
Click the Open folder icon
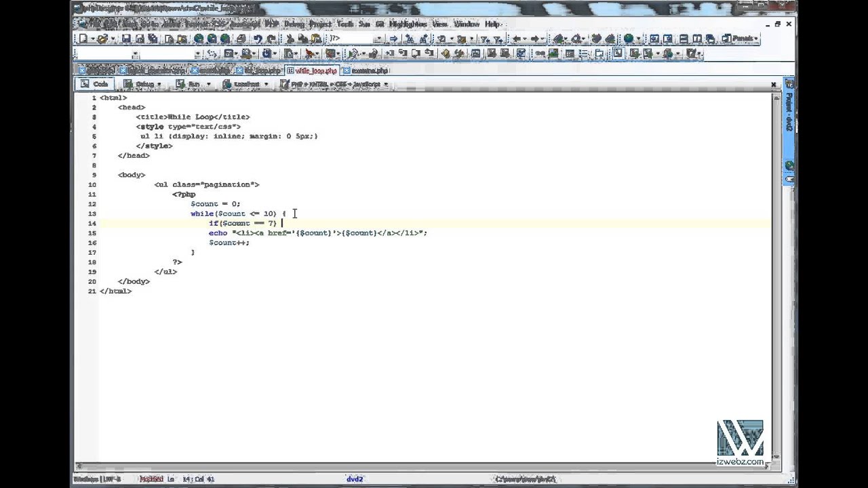click(x=102, y=39)
